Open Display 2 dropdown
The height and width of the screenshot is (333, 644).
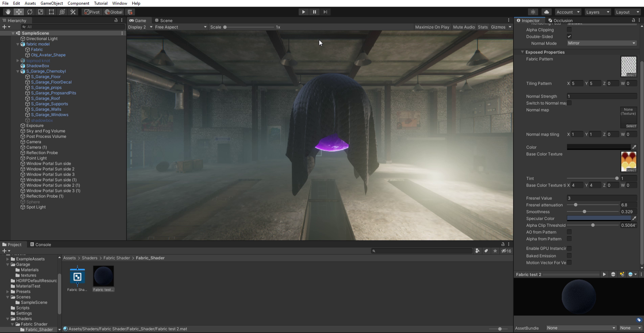(140, 27)
